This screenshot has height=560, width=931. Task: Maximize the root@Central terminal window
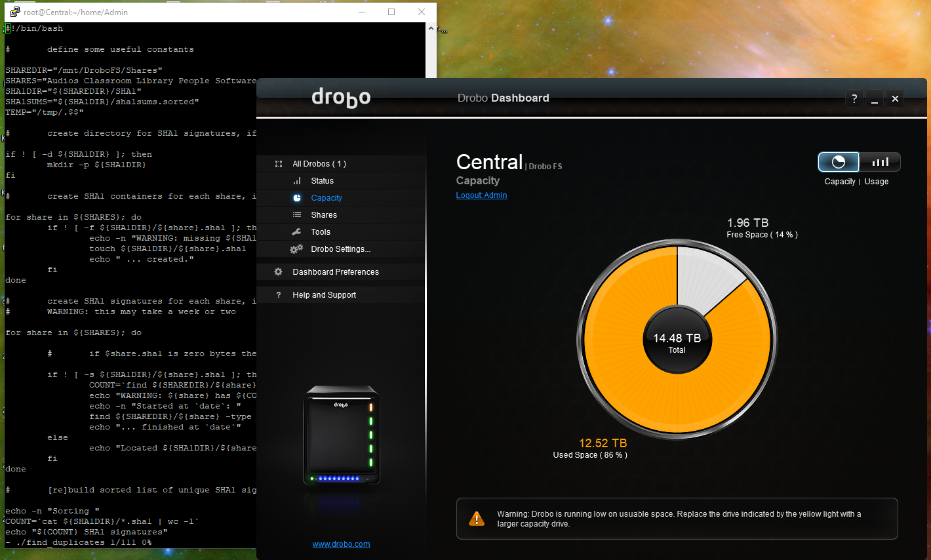(391, 12)
